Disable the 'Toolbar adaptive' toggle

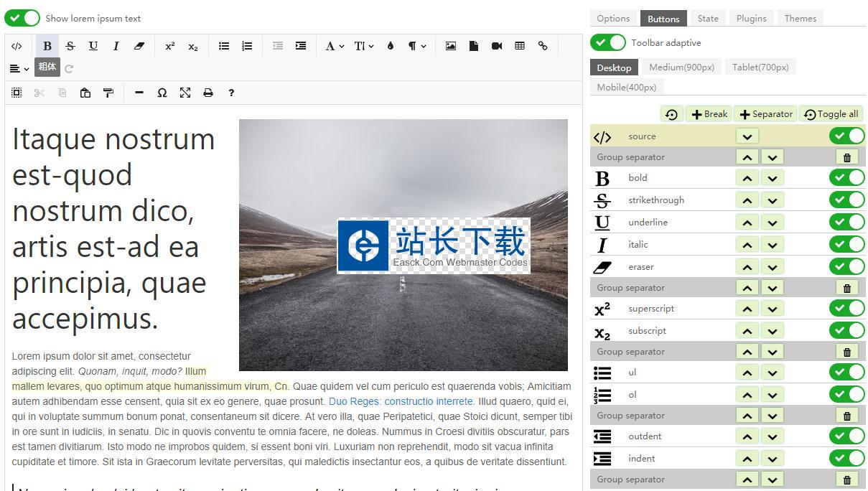coord(608,42)
